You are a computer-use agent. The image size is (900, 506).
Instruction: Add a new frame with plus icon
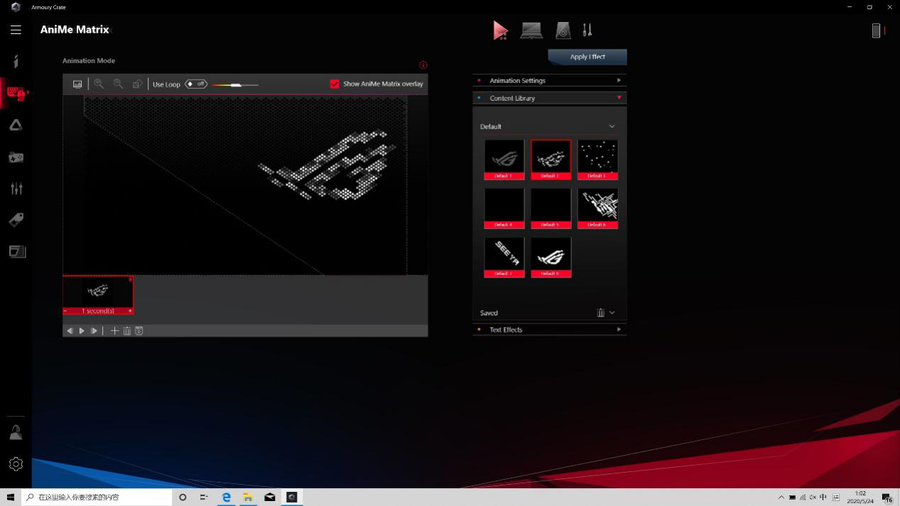click(x=115, y=331)
